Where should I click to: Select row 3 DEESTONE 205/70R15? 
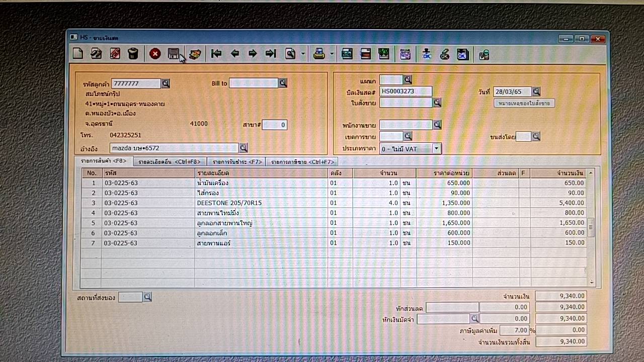pyautogui.click(x=334, y=203)
